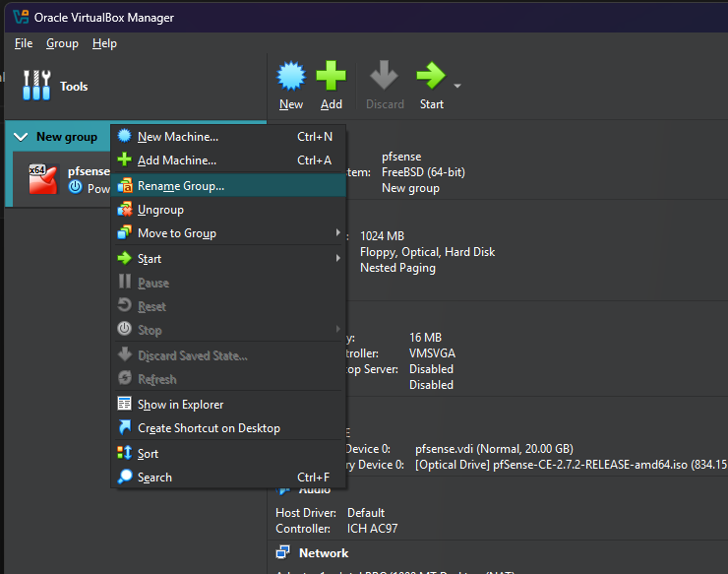Click the Nested Paging acceleration value
Image resolution: width=728 pixels, height=574 pixels.
click(x=397, y=268)
